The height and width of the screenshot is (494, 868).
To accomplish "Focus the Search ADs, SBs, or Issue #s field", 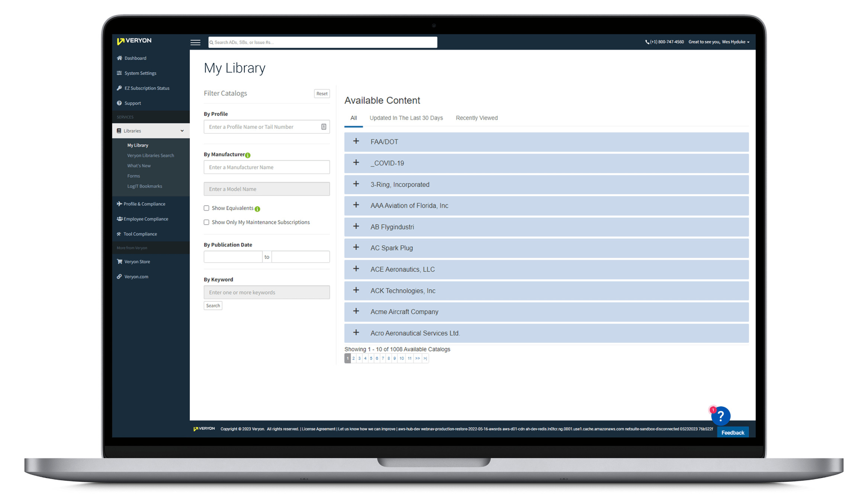I will 323,42.
